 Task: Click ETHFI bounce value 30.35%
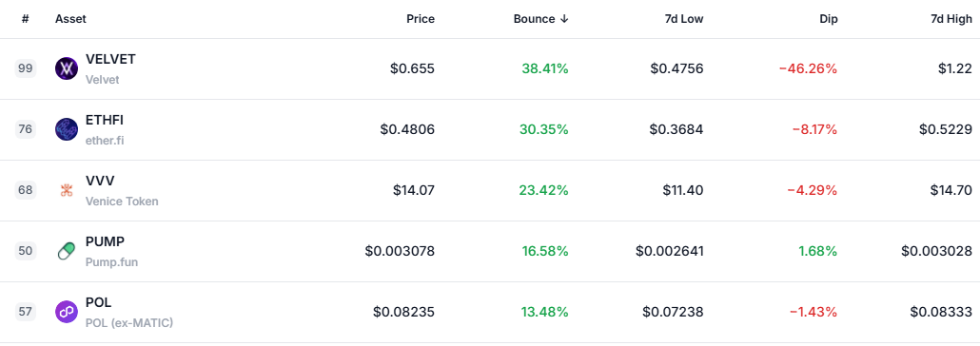[x=543, y=129]
